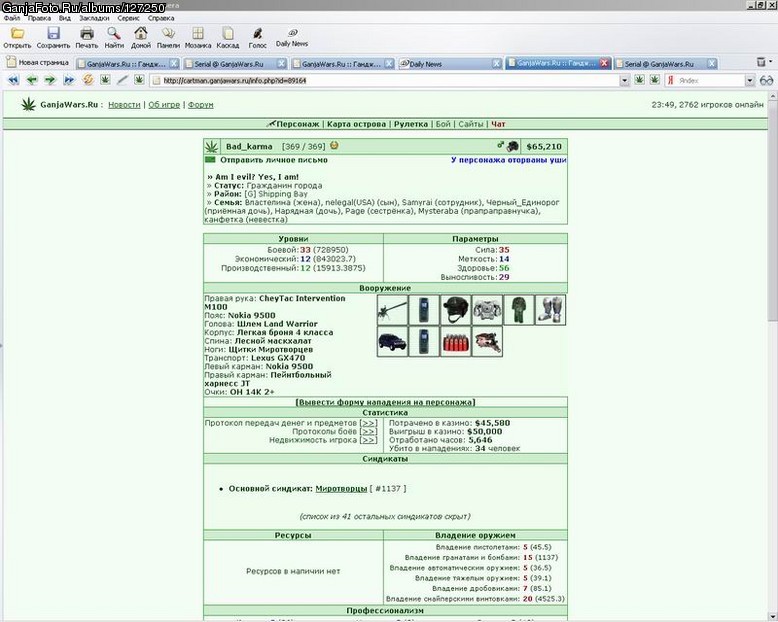The width and height of the screenshot is (778, 622).
Task: Click the Открыть folder toolbar icon
Action: coord(17,34)
